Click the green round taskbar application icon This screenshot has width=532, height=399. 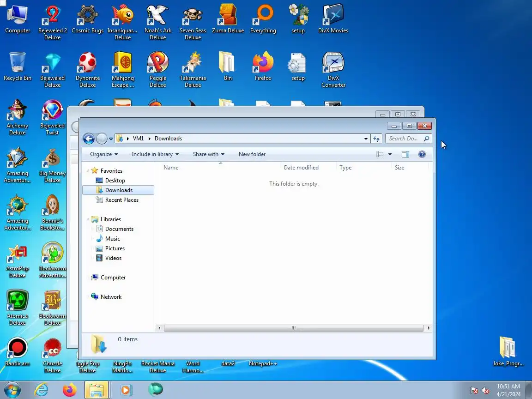point(156,389)
